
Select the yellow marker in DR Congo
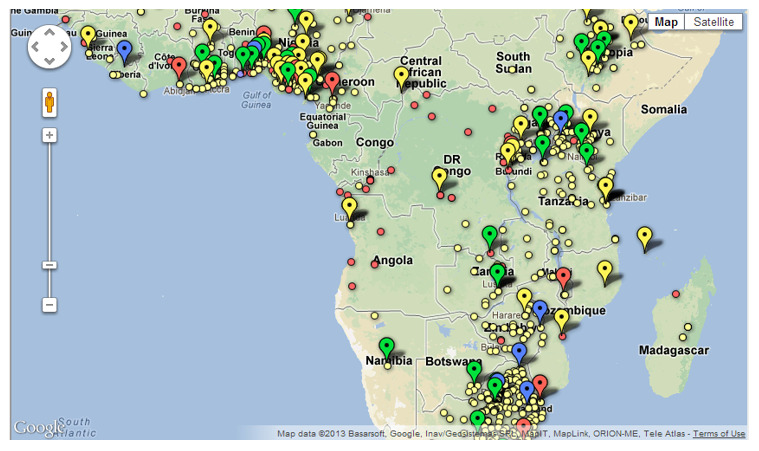(439, 178)
